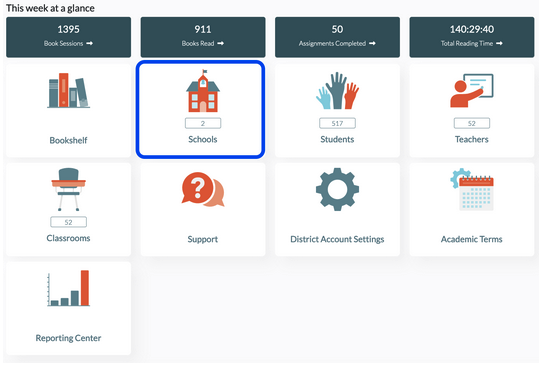
Task: Open the 1395 Book Sessions stat card
Action: click(68, 37)
